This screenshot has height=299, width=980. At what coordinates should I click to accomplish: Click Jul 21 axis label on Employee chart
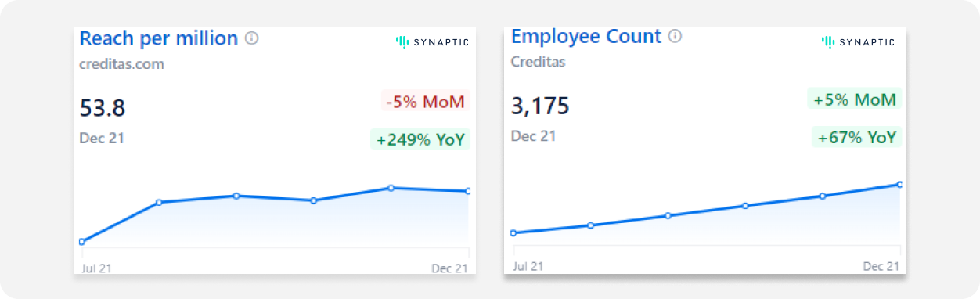click(528, 267)
